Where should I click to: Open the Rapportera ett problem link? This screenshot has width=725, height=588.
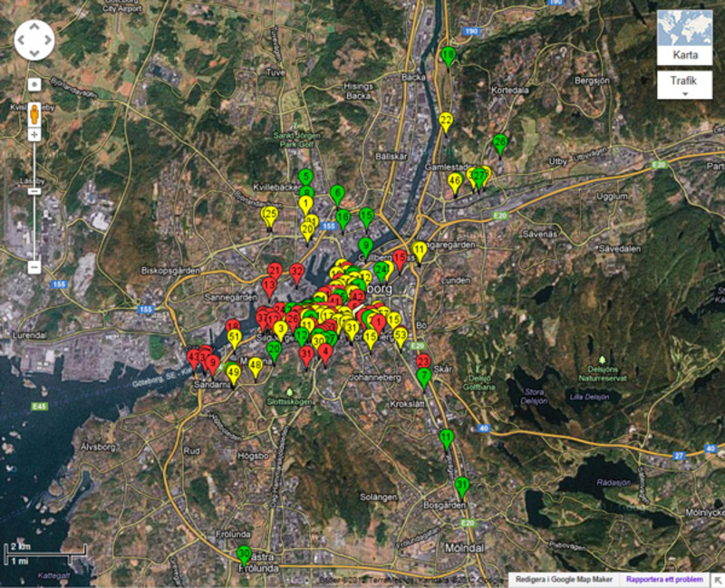(664, 579)
